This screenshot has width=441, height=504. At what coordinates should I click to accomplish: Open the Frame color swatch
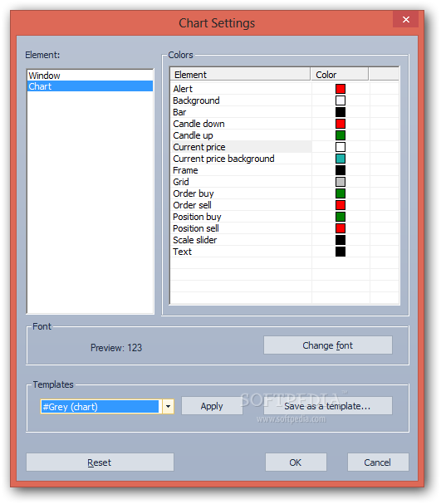(x=341, y=170)
